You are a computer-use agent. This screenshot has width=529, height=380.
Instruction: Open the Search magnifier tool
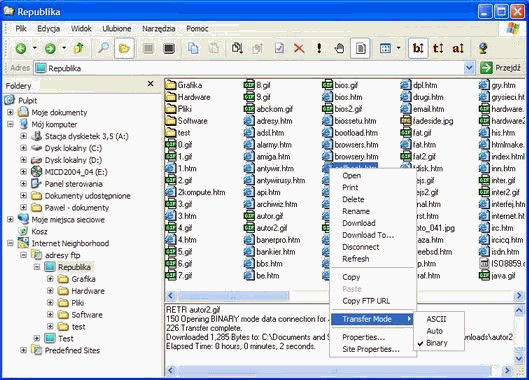click(x=103, y=48)
